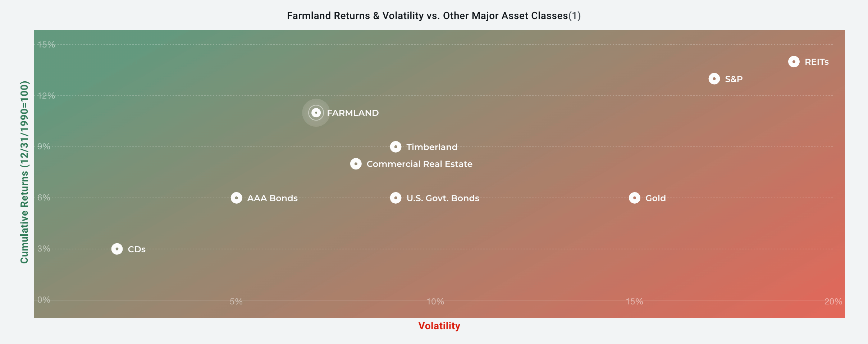
Task: Click the Timberland text label
Action: (x=432, y=147)
